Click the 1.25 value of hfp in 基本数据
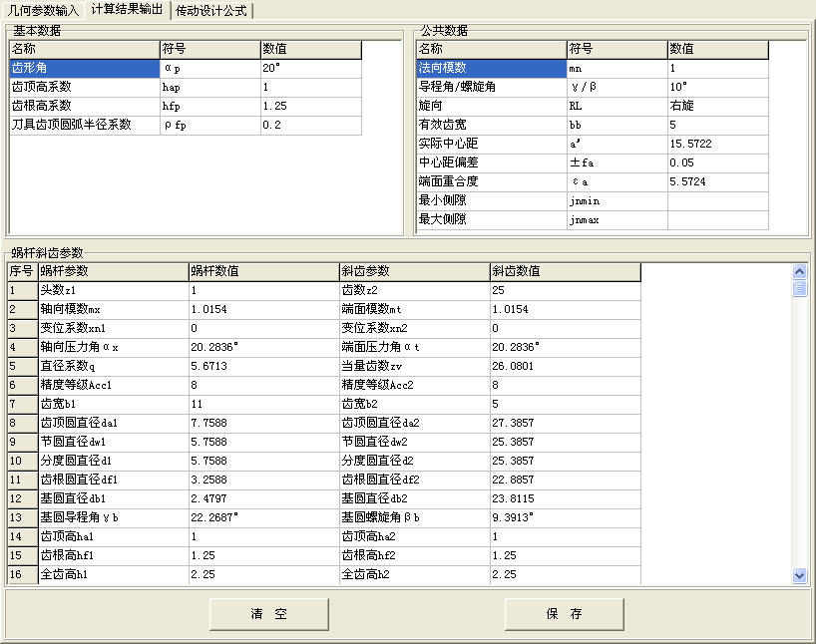This screenshot has width=816, height=644. 310,106
